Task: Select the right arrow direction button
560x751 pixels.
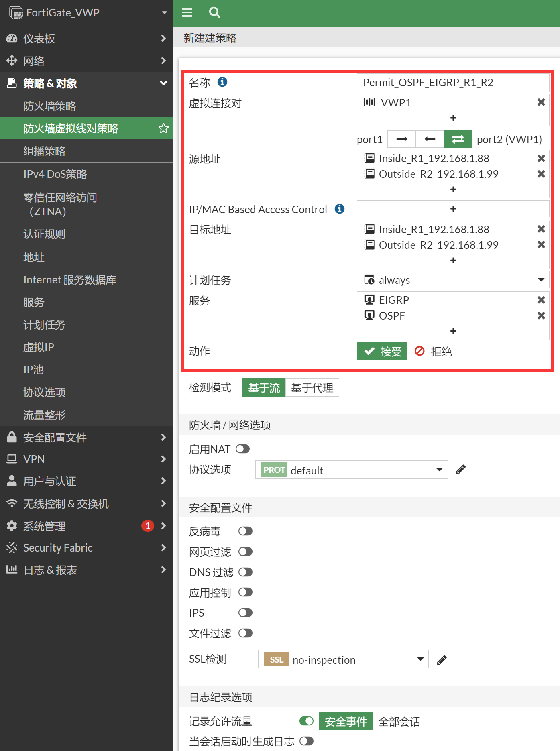Action: click(x=401, y=139)
